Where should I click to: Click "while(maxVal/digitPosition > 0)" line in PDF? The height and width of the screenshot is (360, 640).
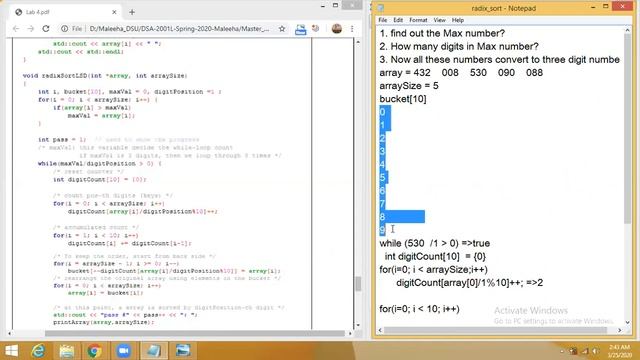pos(100,164)
